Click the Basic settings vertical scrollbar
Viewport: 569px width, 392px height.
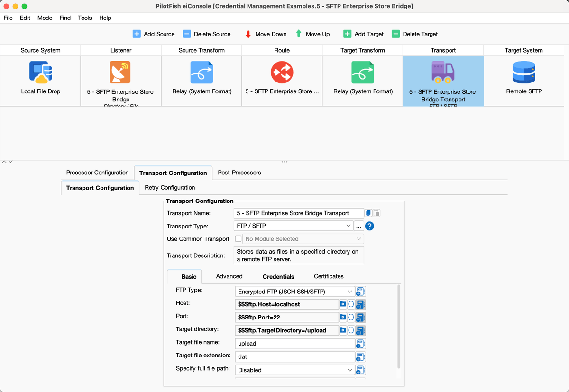tap(399, 327)
